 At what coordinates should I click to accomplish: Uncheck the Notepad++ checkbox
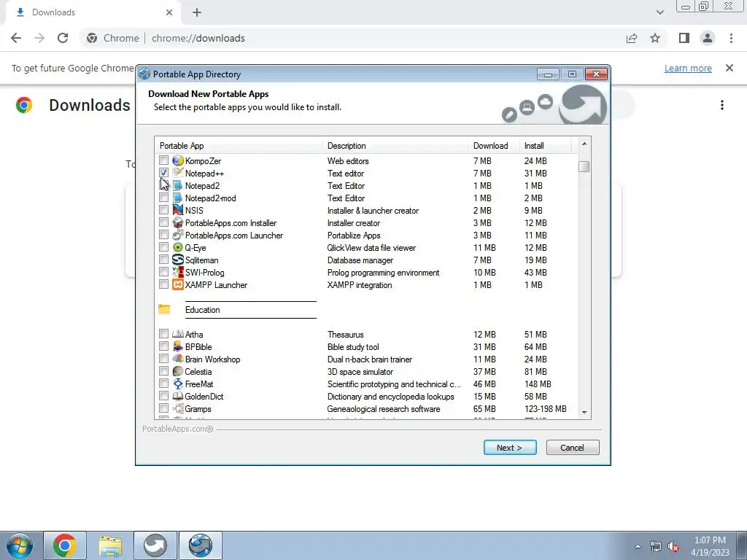coord(164,172)
